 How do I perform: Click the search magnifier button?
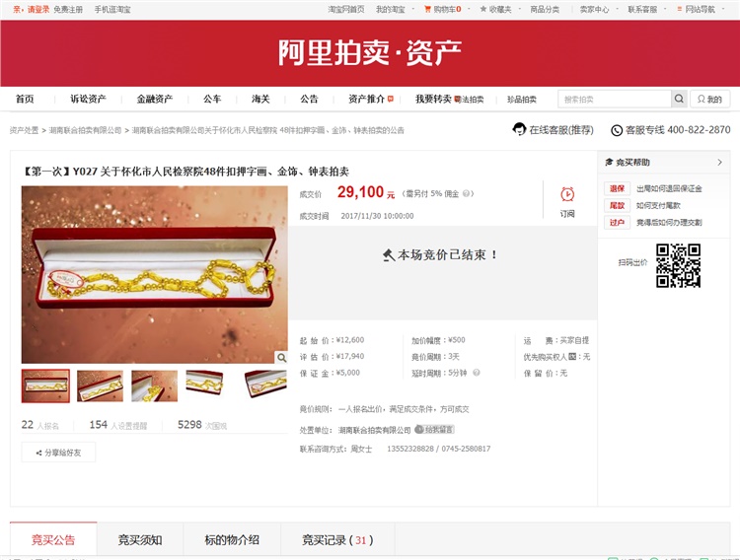click(679, 99)
